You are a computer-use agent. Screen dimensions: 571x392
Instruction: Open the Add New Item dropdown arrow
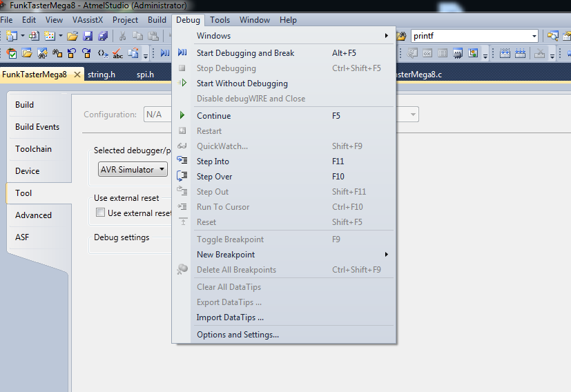tap(61, 36)
